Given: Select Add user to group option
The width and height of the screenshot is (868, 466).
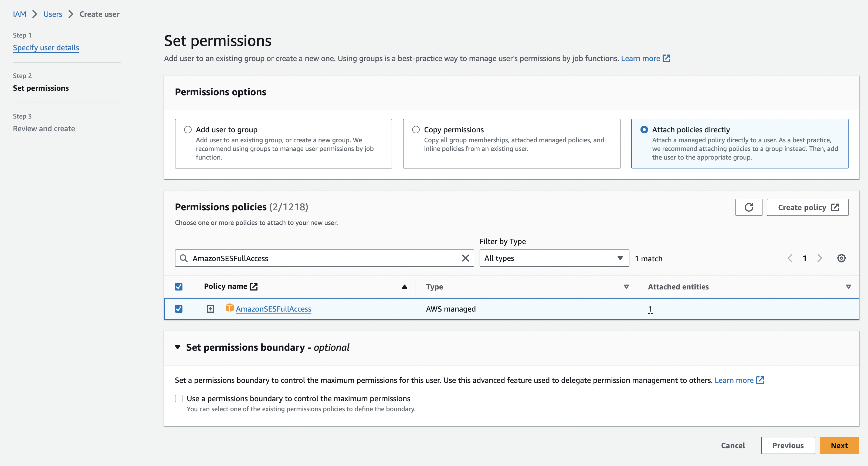Looking at the screenshot, I should [188, 130].
